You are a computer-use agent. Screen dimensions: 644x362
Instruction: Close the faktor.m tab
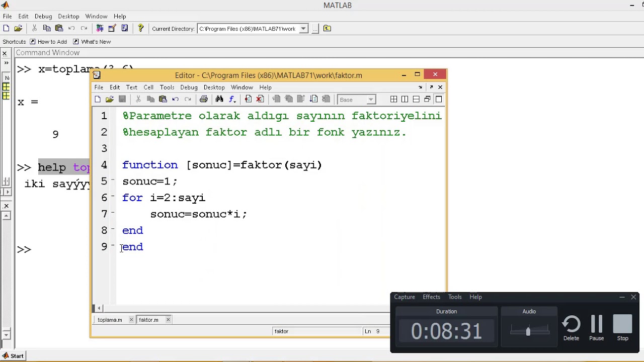coord(168,320)
